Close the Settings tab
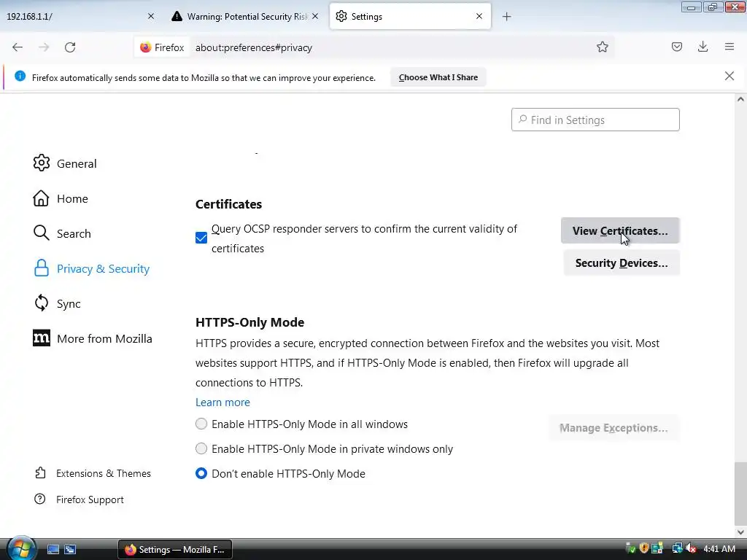Viewport: 747px width, 560px height. click(x=479, y=16)
